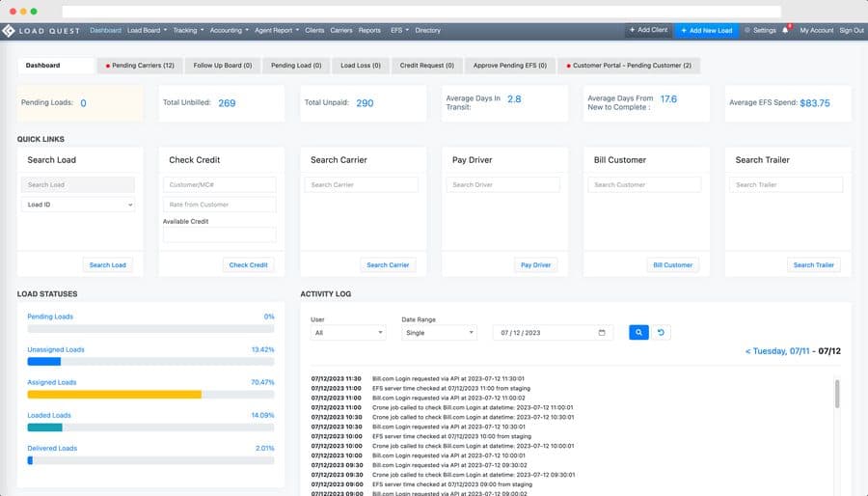Open the Unassigned Loads status link
The height and width of the screenshot is (496, 868).
click(56, 350)
